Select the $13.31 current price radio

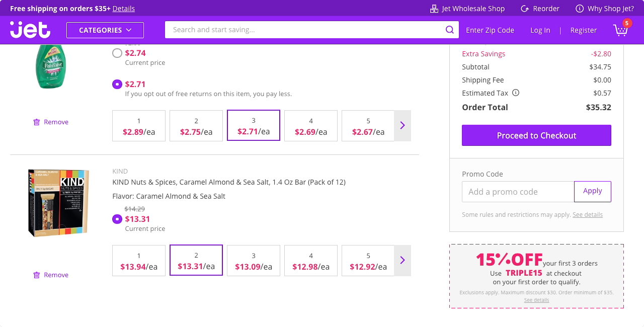[x=117, y=219]
